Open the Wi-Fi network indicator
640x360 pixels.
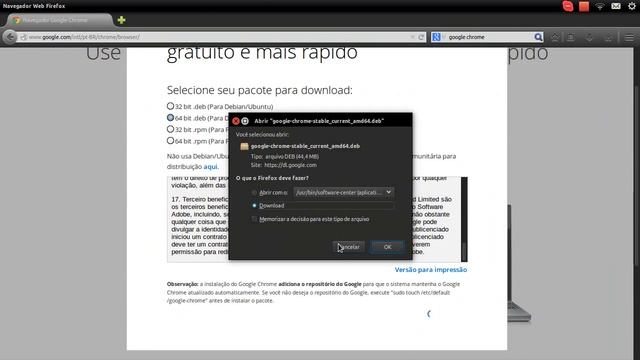coord(600,6)
